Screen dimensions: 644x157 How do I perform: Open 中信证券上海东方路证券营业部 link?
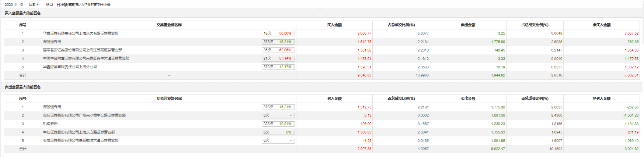[x=79, y=132]
